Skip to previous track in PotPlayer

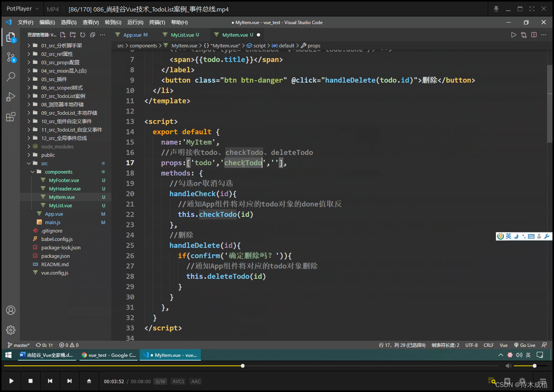pyautogui.click(x=50, y=381)
